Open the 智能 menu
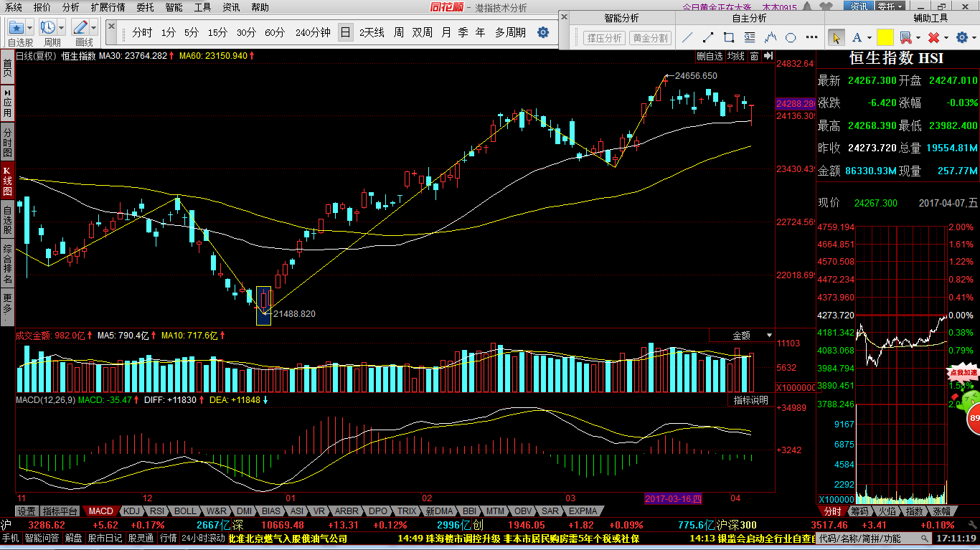The image size is (980, 550). pyautogui.click(x=174, y=7)
